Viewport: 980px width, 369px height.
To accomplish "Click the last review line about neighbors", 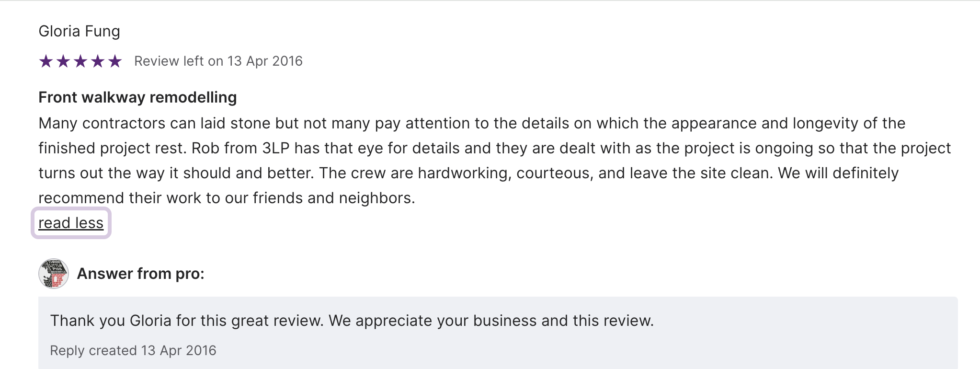I will tap(227, 198).
